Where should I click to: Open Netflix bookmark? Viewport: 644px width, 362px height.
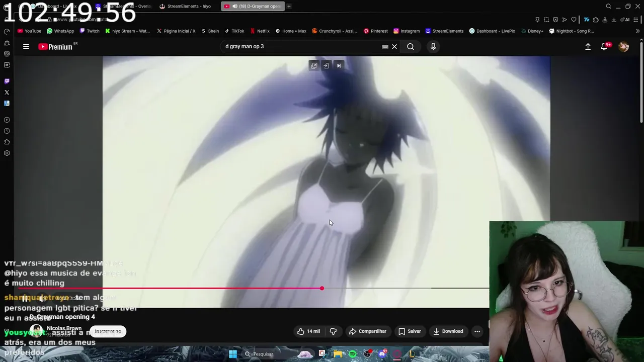[x=260, y=31]
